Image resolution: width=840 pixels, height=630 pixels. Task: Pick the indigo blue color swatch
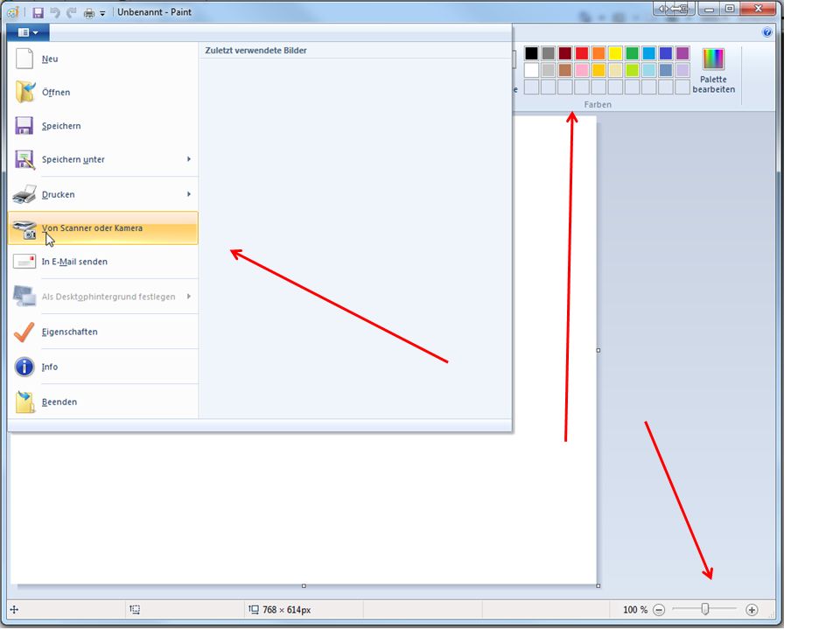[x=666, y=53]
